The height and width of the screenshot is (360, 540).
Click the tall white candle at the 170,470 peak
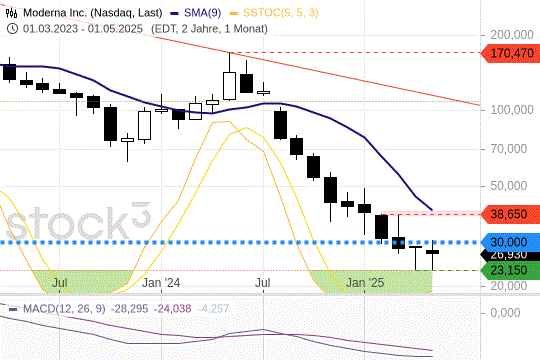click(229, 85)
